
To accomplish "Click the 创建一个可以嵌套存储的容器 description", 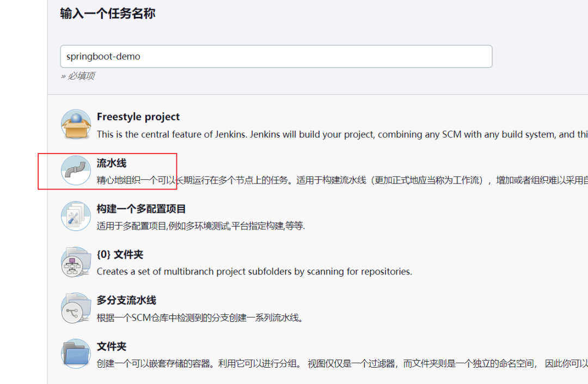I will [342, 364].
